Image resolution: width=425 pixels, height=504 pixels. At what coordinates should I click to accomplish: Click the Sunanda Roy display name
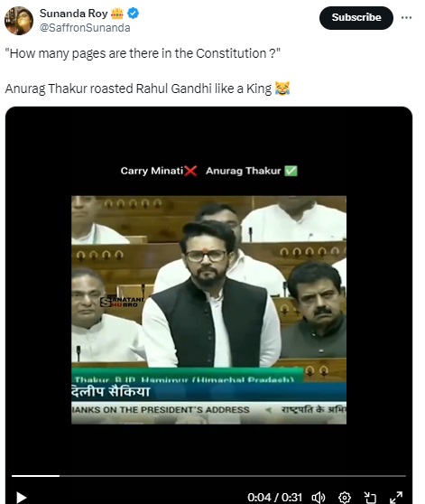(x=73, y=14)
